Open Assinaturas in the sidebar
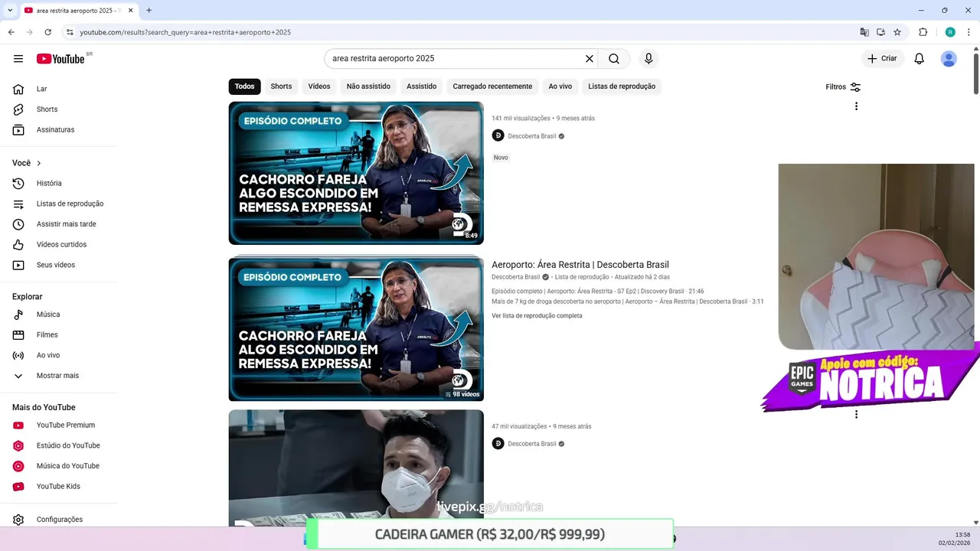The width and height of the screenshot is (980, 551). (x=58, y=130)
